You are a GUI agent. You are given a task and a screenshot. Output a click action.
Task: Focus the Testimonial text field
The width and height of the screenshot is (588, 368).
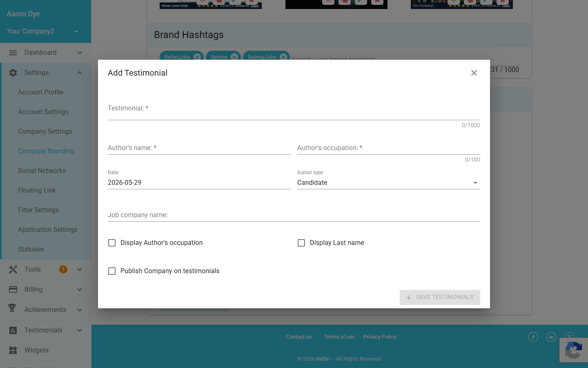point(294,110)
